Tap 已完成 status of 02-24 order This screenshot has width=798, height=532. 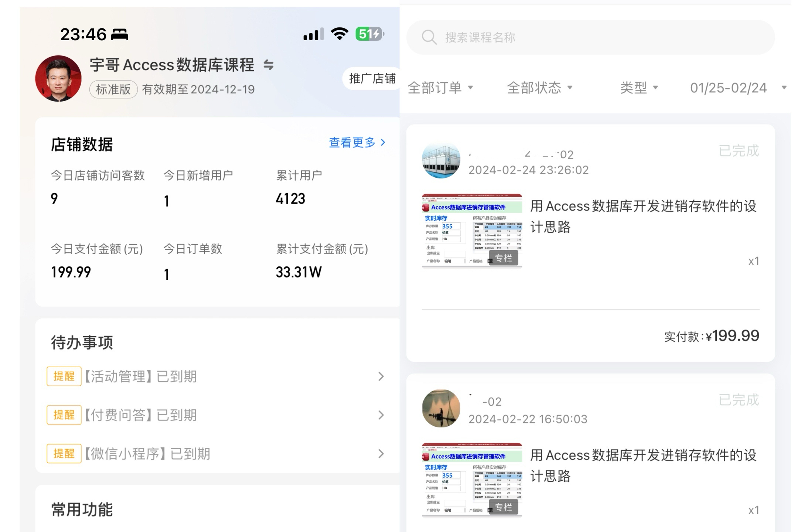coord(739,151)
